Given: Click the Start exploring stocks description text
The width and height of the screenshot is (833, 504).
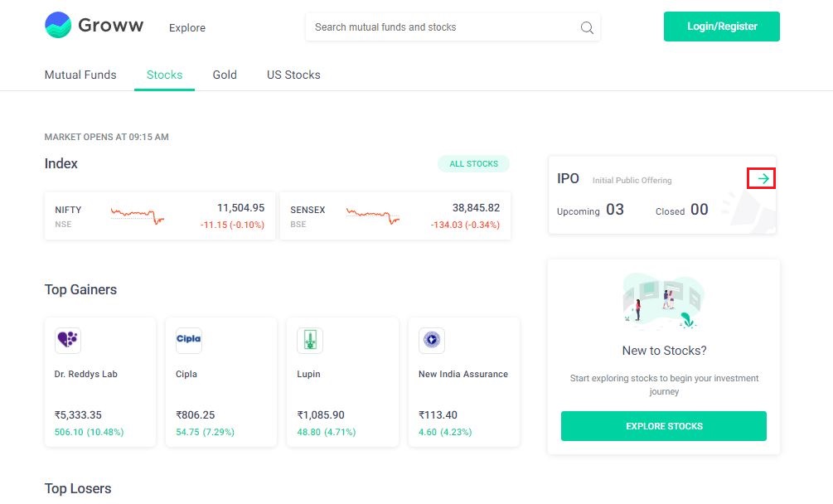Looking at the screenshot, I should (664, 385).
